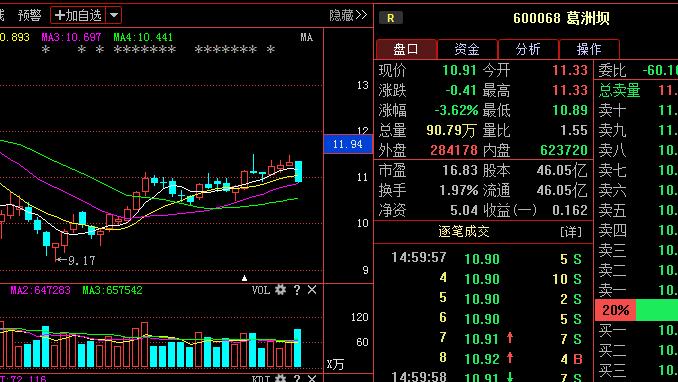678x382 pixels.
Task: Select the 卖十 order row
Action: point(636,110)
